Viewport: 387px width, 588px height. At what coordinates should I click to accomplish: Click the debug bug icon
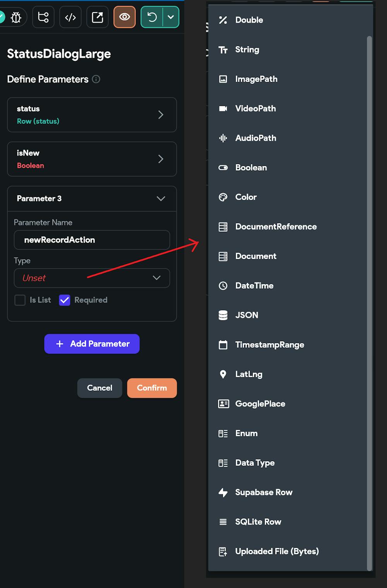(16, 17)
